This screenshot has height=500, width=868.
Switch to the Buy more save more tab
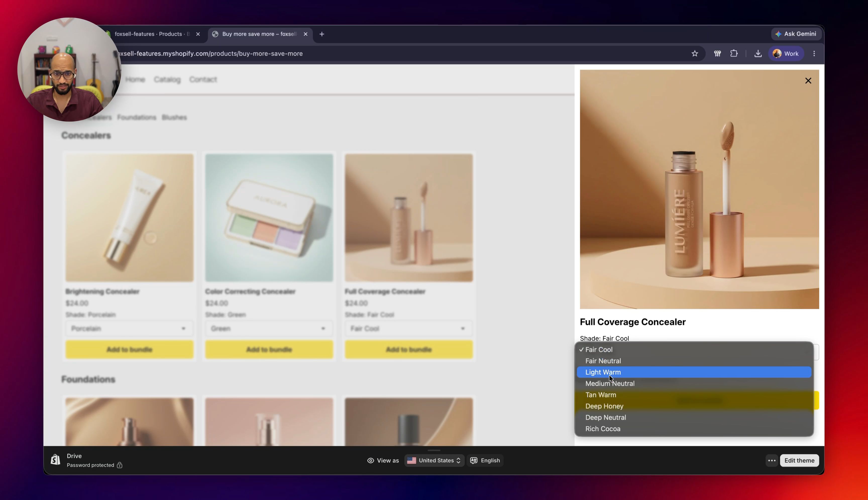tap(260, 34)
